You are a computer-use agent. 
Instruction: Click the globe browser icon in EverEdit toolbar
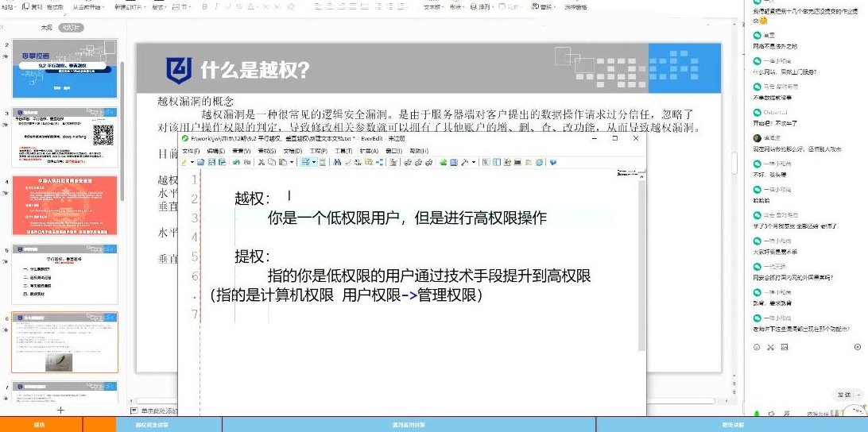(x=539, y=162)
